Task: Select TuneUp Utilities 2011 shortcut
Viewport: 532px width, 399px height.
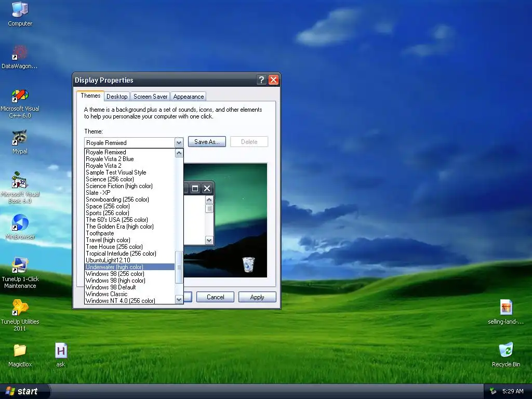Action: point(20,315)
